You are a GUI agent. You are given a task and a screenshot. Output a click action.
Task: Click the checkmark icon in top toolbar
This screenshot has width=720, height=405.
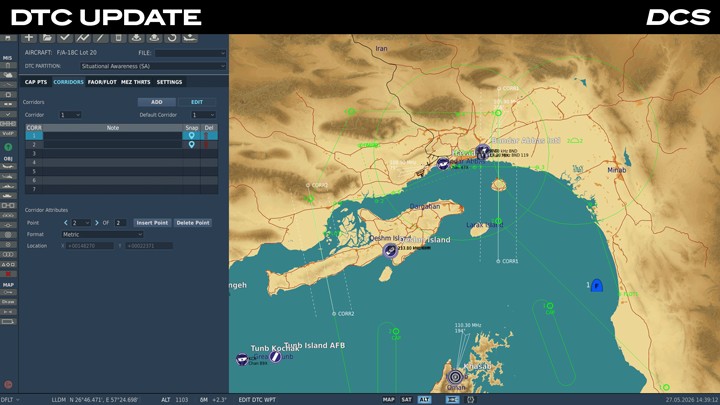point(65,38)
